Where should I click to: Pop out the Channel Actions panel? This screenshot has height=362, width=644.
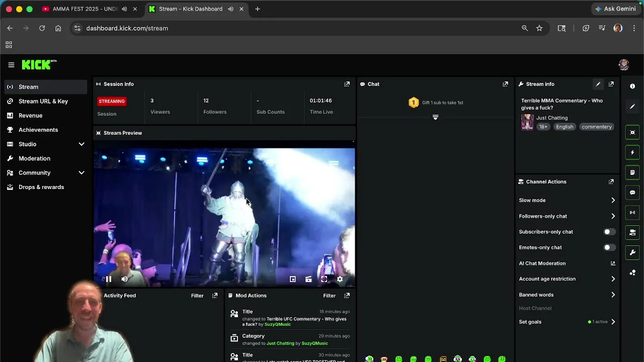611,182
